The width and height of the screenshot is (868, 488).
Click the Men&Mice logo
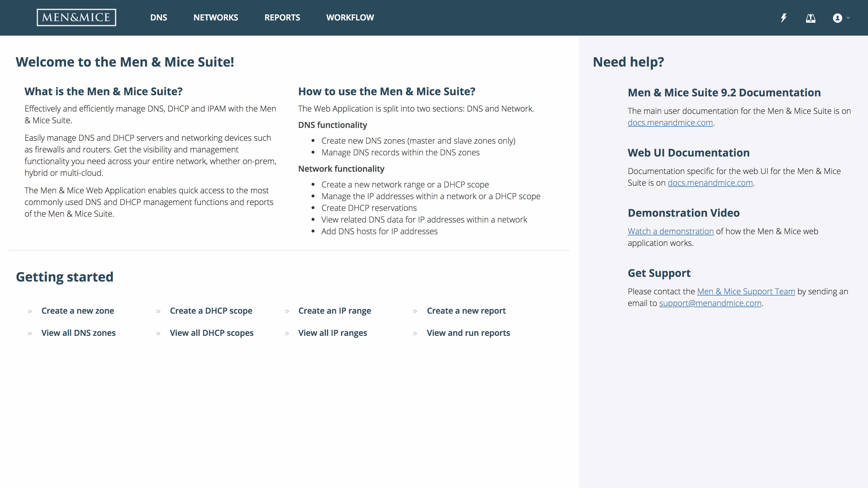(x=77, y=18)
